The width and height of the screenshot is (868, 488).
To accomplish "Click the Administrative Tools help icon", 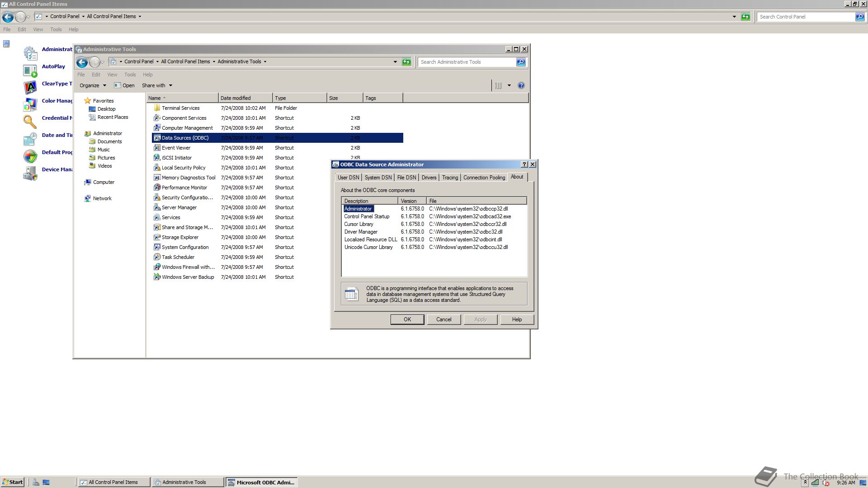I will [521, 85].
